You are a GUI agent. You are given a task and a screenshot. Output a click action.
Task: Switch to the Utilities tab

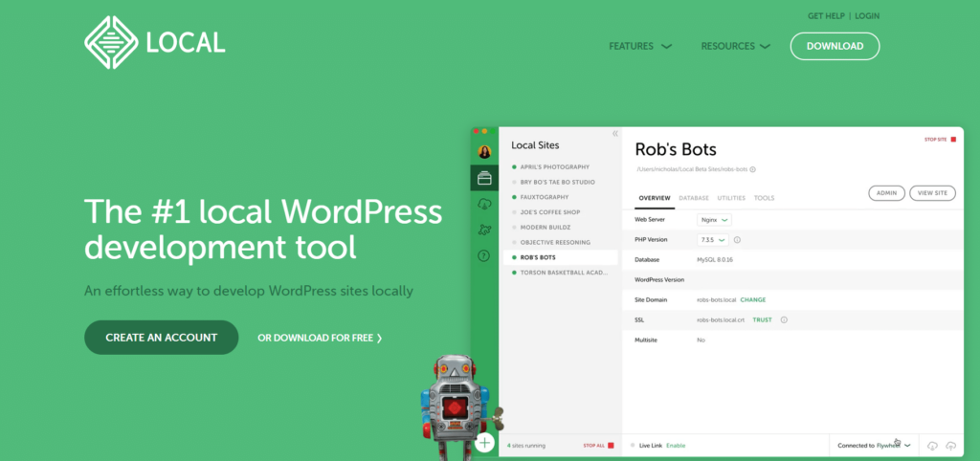point(731,198)
